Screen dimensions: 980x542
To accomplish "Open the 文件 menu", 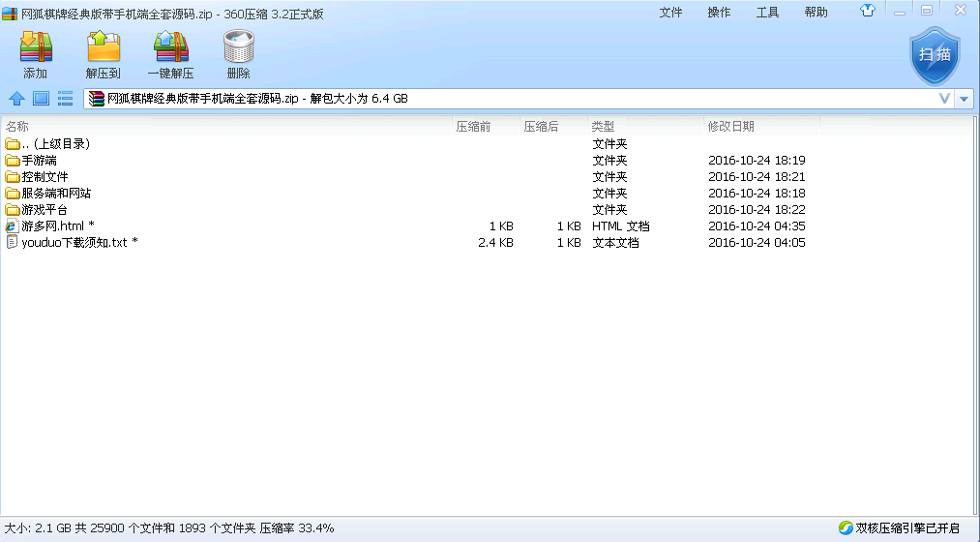I will [x=670, y=13].
